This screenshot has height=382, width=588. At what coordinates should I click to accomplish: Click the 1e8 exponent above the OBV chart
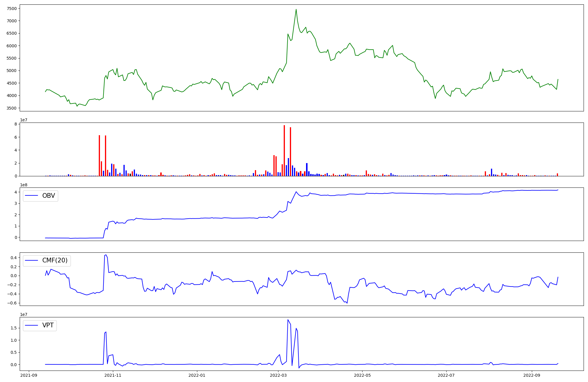(x=24, y=185)
